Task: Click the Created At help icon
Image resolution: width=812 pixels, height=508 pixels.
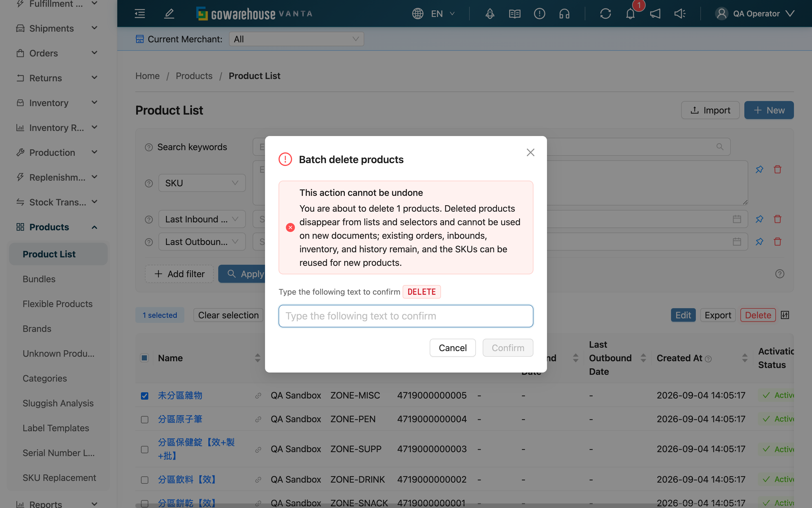Action: [708, 359]
